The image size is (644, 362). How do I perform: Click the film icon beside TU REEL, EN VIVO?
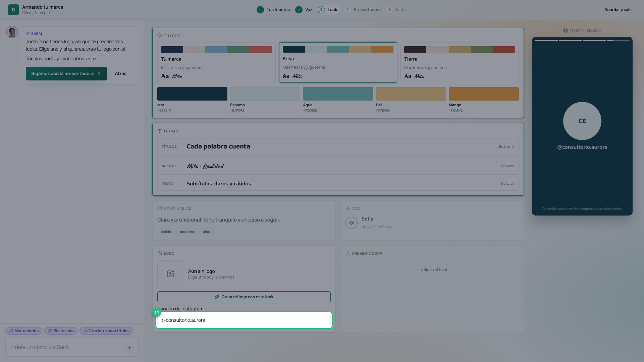pyautogui.click(x=566, y=31)
